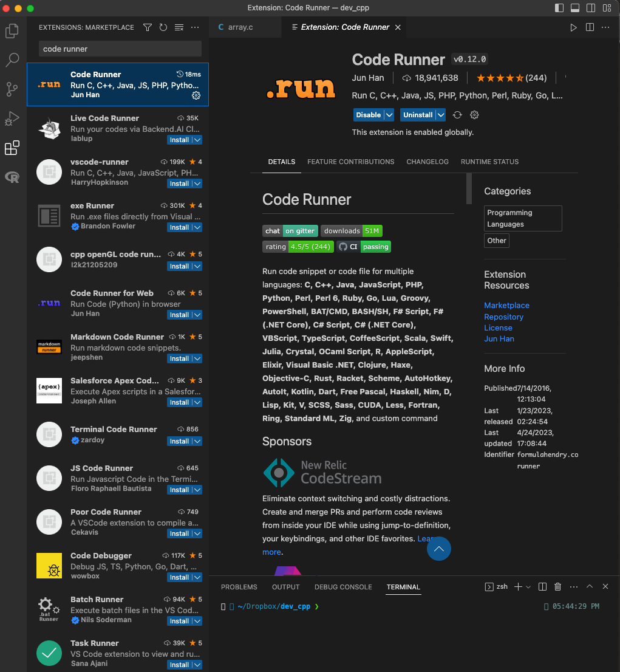Click scroll-to-top round arrow button
The width and height of the screenshot is (620, 672).
point(439,549)
